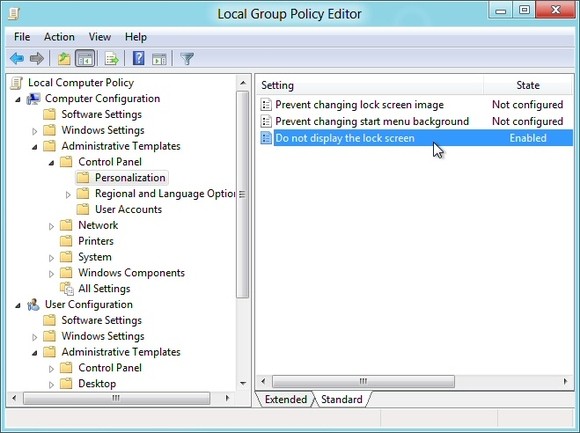Click the tree pane vertical scrollbar thumb
This screenshot has width=580, height=433.
243,194
